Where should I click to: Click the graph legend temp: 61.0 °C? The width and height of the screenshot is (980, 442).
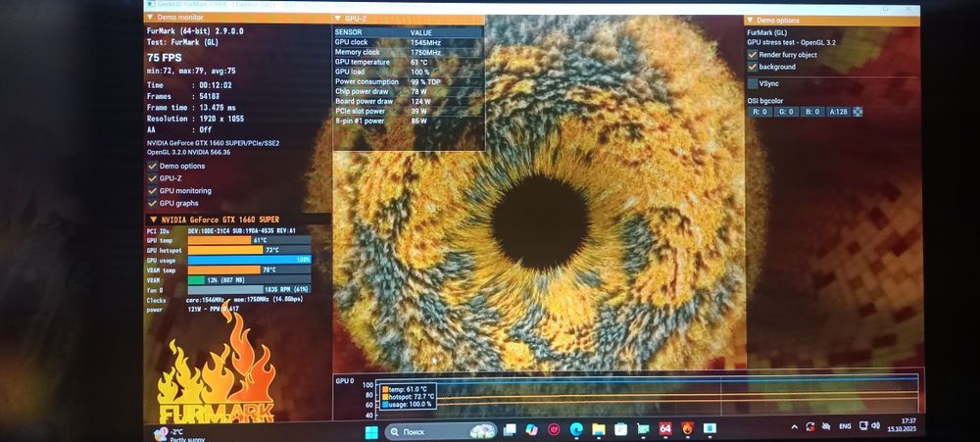(405, 389)
